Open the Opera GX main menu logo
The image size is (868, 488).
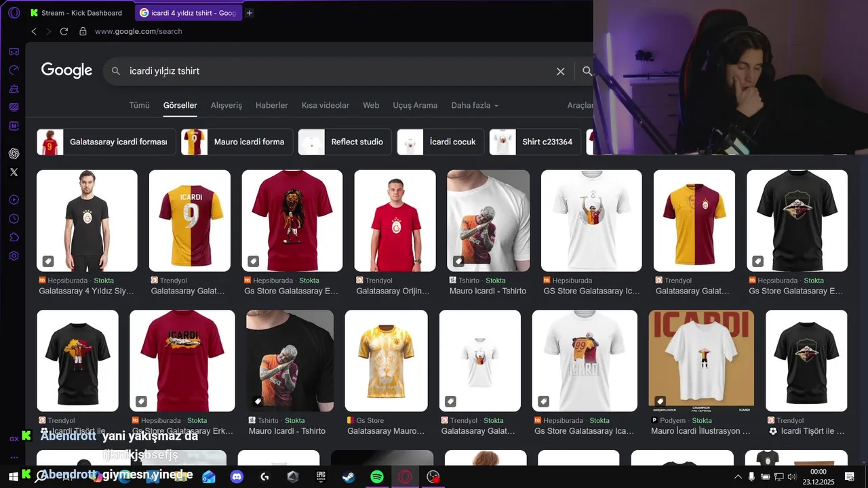[x=14, y=13]
